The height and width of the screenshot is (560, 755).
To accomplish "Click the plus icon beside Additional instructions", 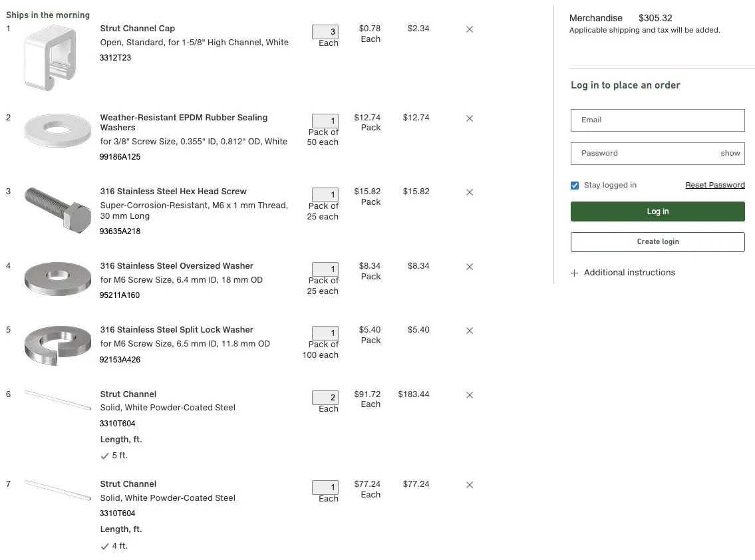I will click(574, 273).
